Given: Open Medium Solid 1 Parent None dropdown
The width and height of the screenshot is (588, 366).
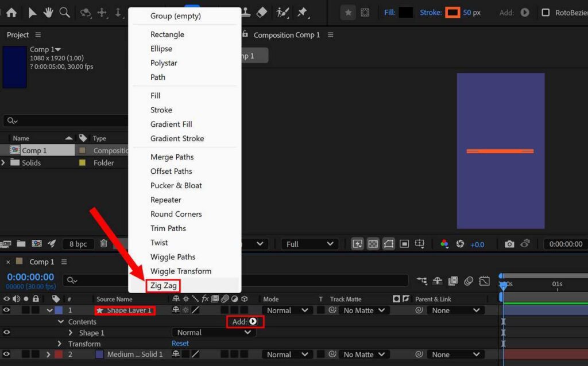Looking at the screenshot, I should point(455,355).
